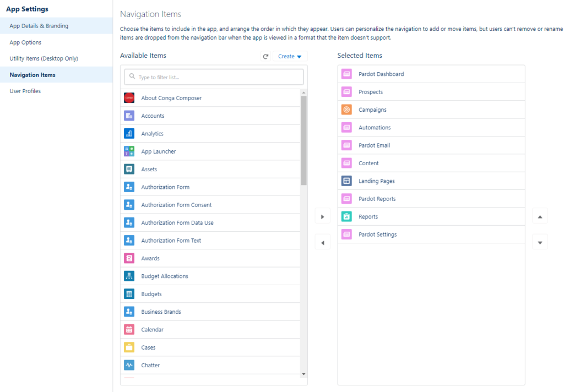Click the Business Brands icon
Viewport: 564px width, 392px height.
pyautogui.click(x=129, y=312)
